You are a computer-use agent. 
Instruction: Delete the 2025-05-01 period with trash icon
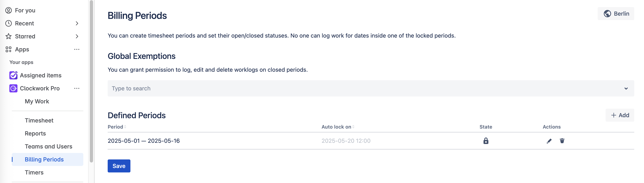(x=562, y=141)
